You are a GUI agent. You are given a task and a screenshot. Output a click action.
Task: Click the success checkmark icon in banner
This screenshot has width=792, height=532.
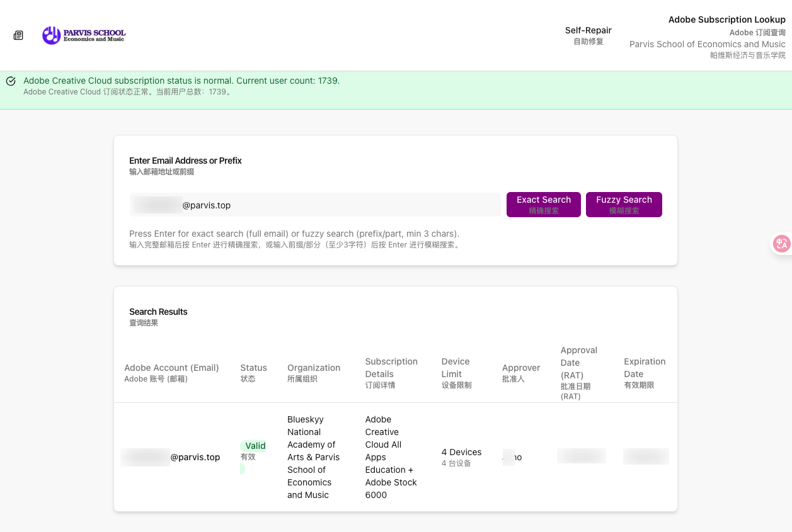pyautogui.click(x=11, y=81)
